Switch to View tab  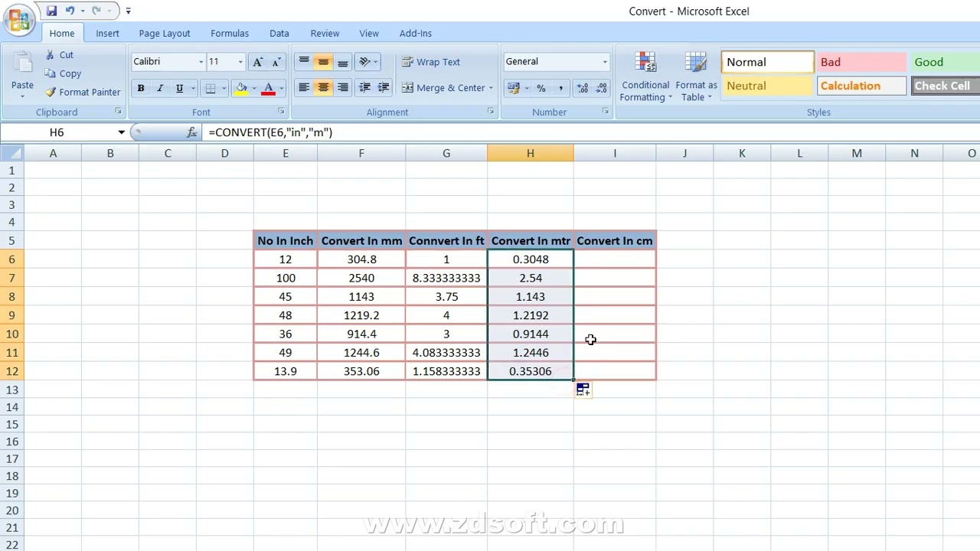click(369, 34)
